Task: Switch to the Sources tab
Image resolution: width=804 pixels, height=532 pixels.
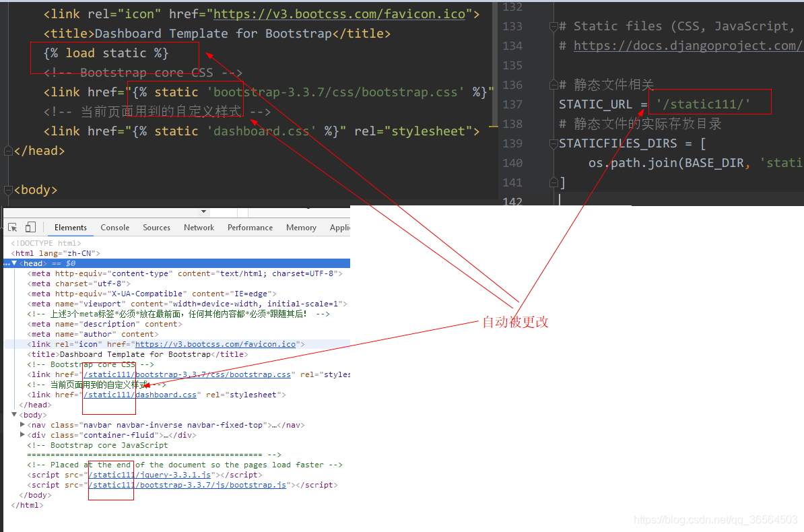Action: tap(156, 227)
